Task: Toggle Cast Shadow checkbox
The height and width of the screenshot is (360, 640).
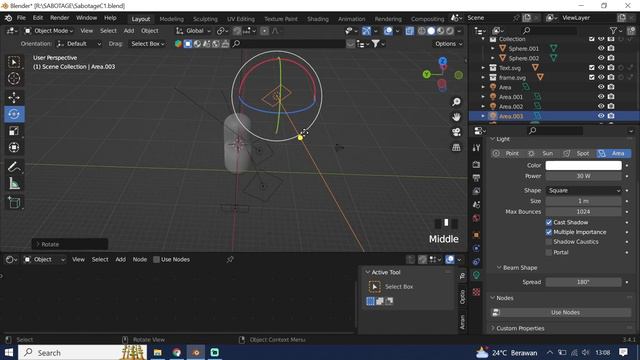Action: pyautogui.click(x=549, y=222)
